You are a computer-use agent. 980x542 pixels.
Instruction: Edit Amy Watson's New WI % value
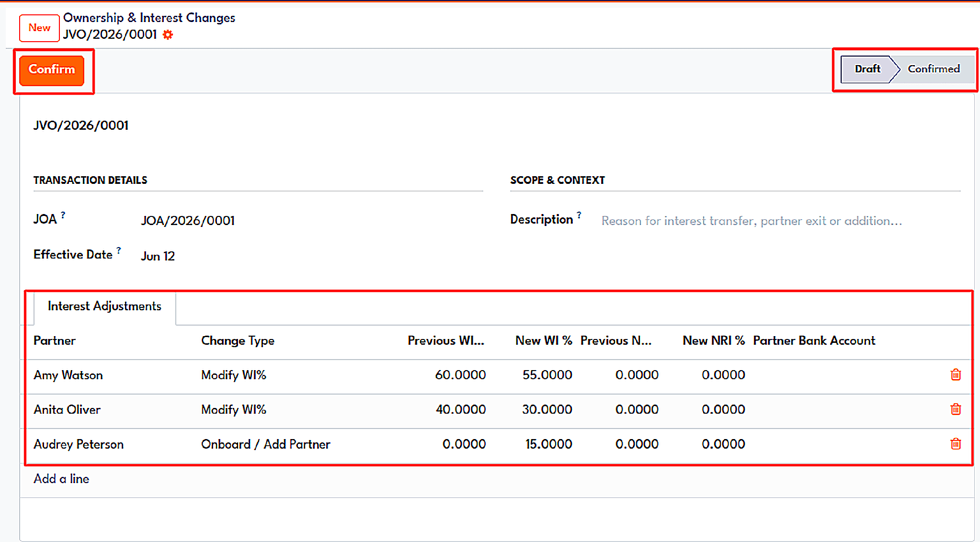coord(547,375)
